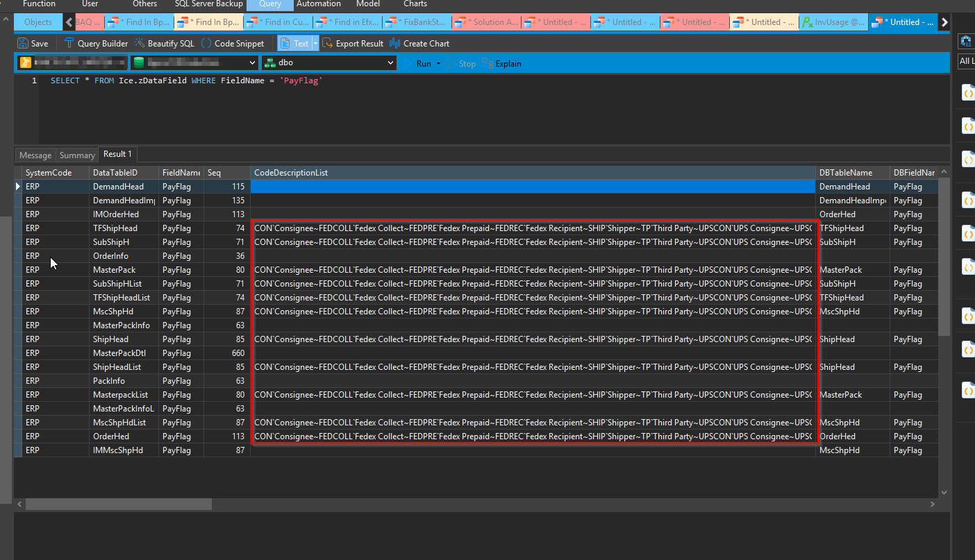
Task: Switch to the FixBankSt... tab
Action: click(x=417, y=22)
